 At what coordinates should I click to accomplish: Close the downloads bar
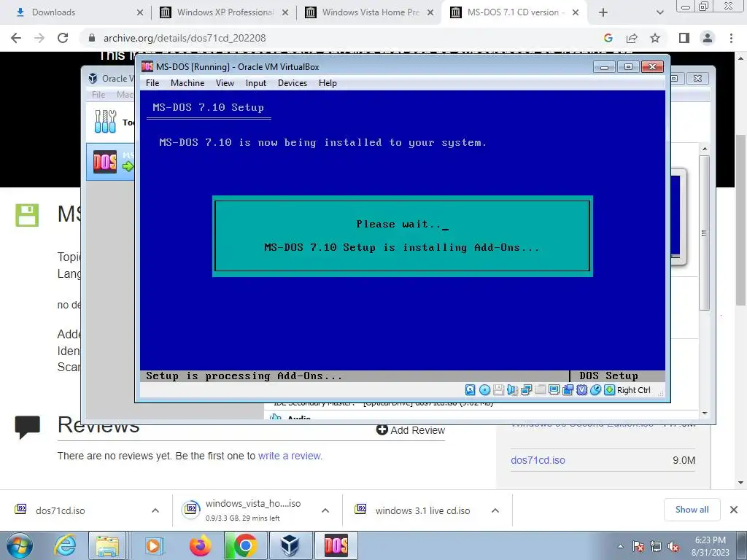tap(734, 510)
